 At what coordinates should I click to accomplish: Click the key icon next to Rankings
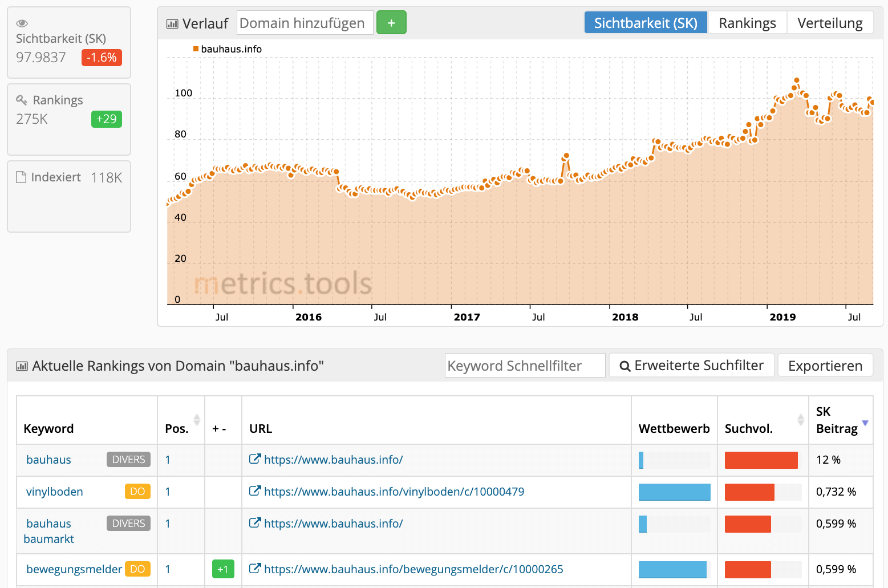22,100
